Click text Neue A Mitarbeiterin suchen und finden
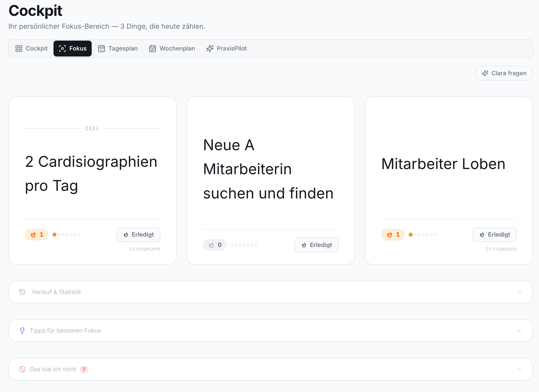Screen dimensions: 539x392 [x=268, y=169]
